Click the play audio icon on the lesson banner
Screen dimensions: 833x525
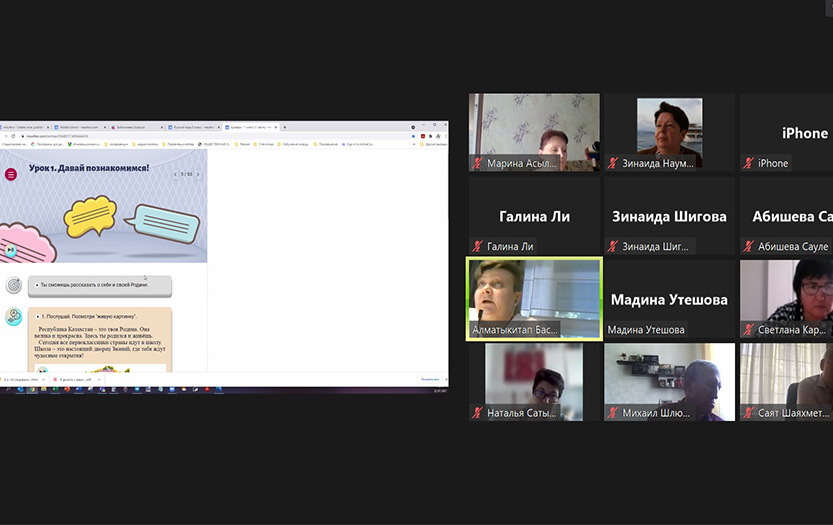(x=10, y=250)
